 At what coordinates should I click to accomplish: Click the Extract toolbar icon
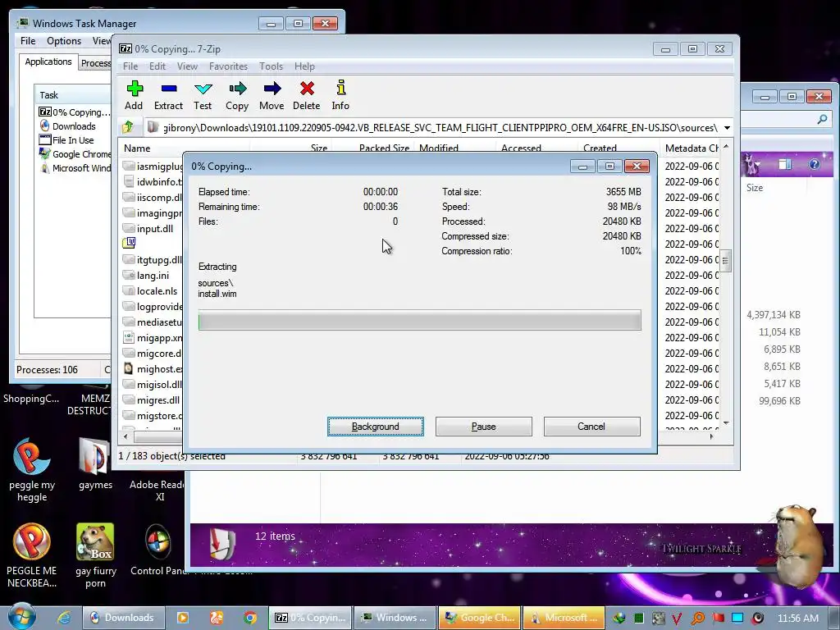(x=169, y=95)
